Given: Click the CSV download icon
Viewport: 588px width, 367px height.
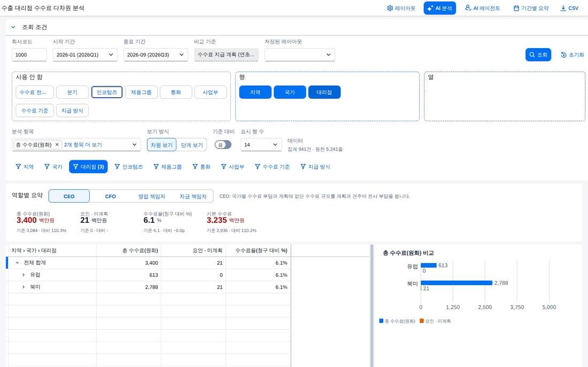Looking at the screenshot, I should 563,8.
